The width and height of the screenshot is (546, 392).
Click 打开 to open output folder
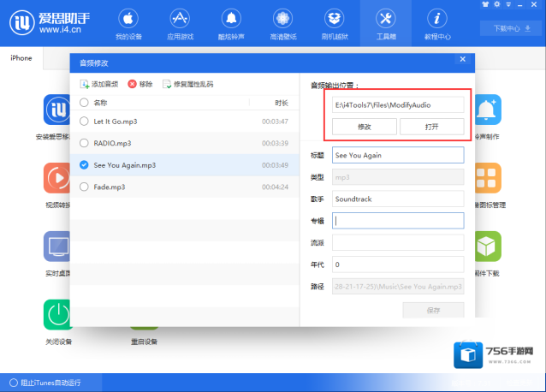click(431, 127)
